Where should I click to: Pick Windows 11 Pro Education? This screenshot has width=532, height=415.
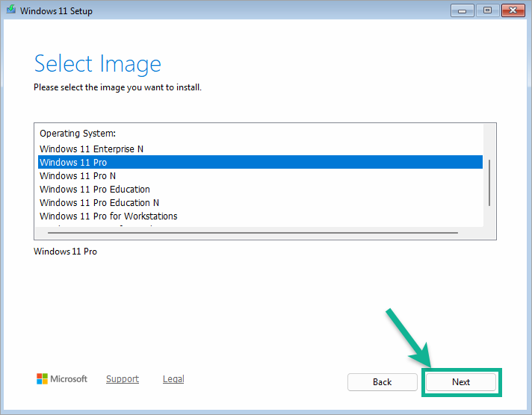tap(260, 189)
